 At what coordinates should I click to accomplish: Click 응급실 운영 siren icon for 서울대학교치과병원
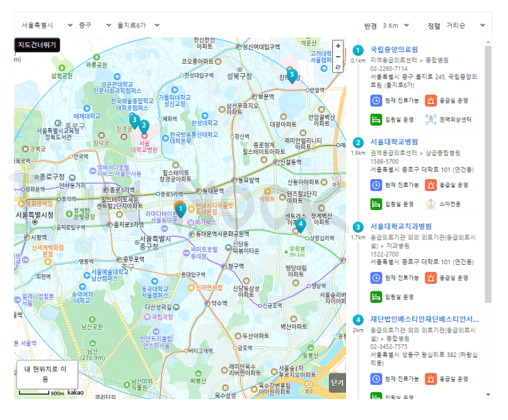tap(431, 278)
